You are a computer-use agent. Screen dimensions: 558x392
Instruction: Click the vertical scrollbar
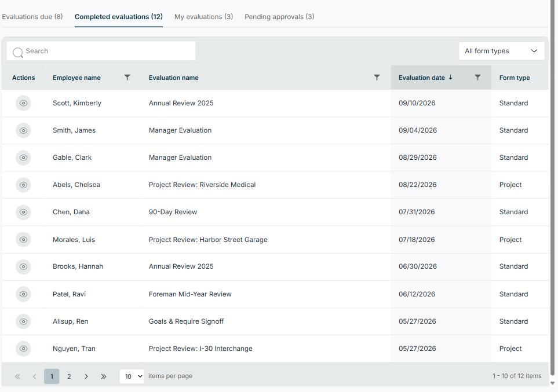tap(553, 189)
